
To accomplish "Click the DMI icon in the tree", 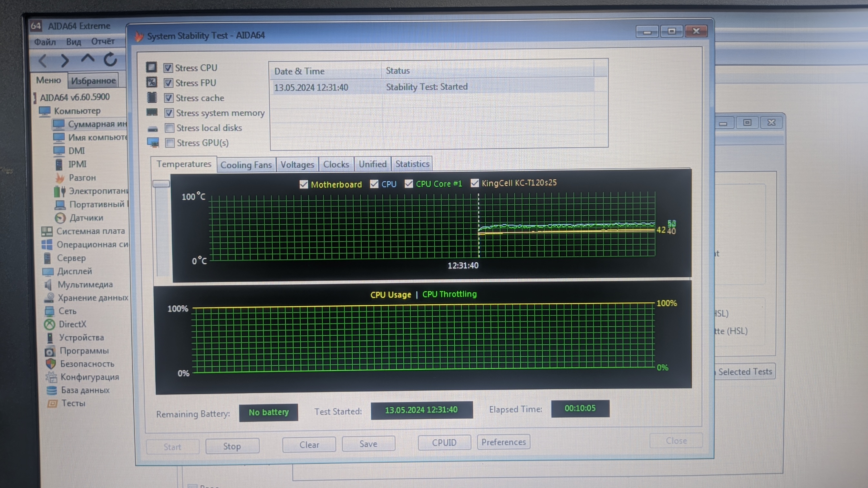I will tap(59, 150).
